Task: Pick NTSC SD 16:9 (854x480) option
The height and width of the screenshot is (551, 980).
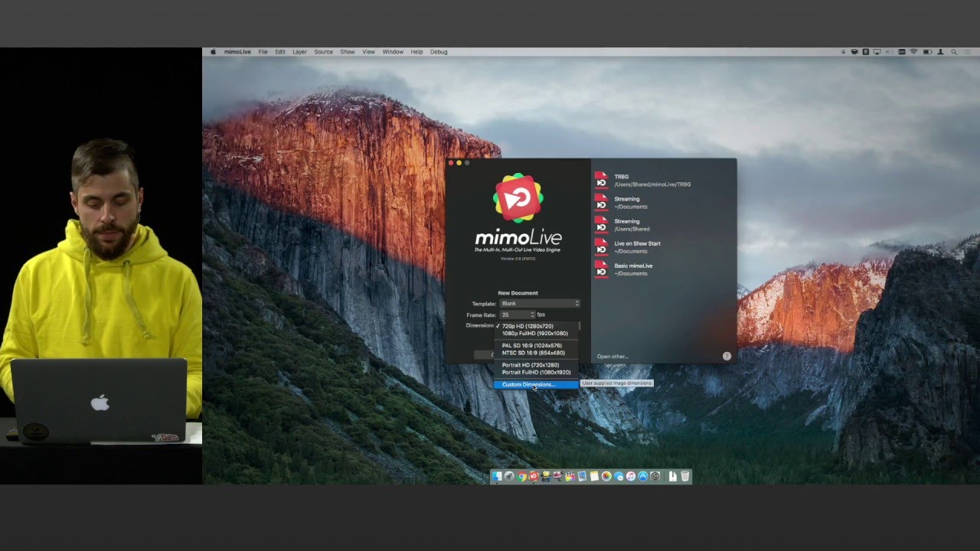Action: point(536,353)
